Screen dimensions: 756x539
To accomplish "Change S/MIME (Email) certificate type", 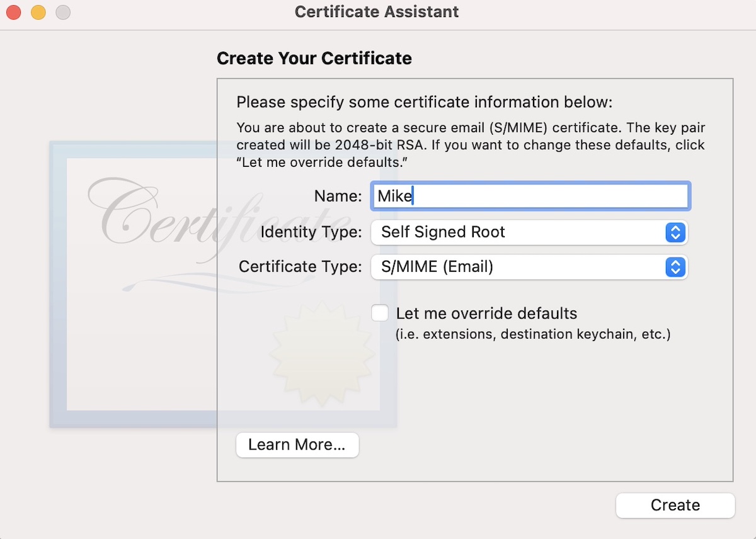I will 529,267.
